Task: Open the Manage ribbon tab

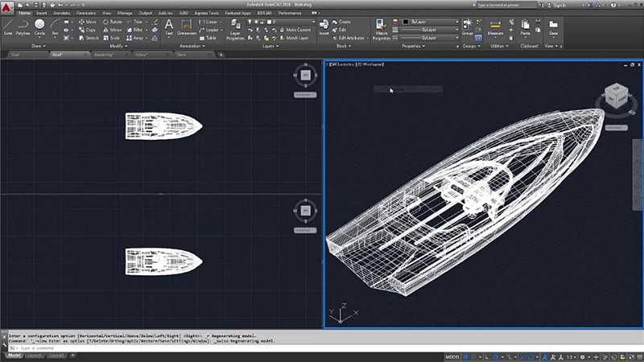Action: (125, 13)
